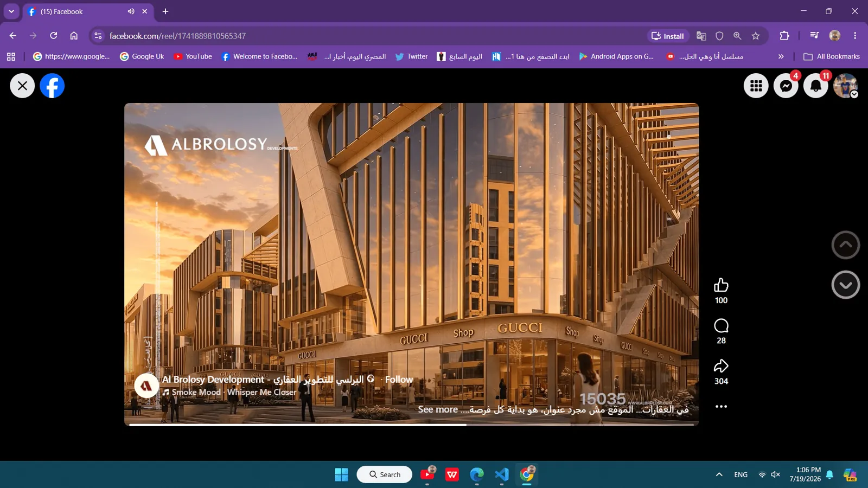The height and width of the screenshot is (488, 868).
Task: Open the taskbar Search box
Action: click(384, 474)
